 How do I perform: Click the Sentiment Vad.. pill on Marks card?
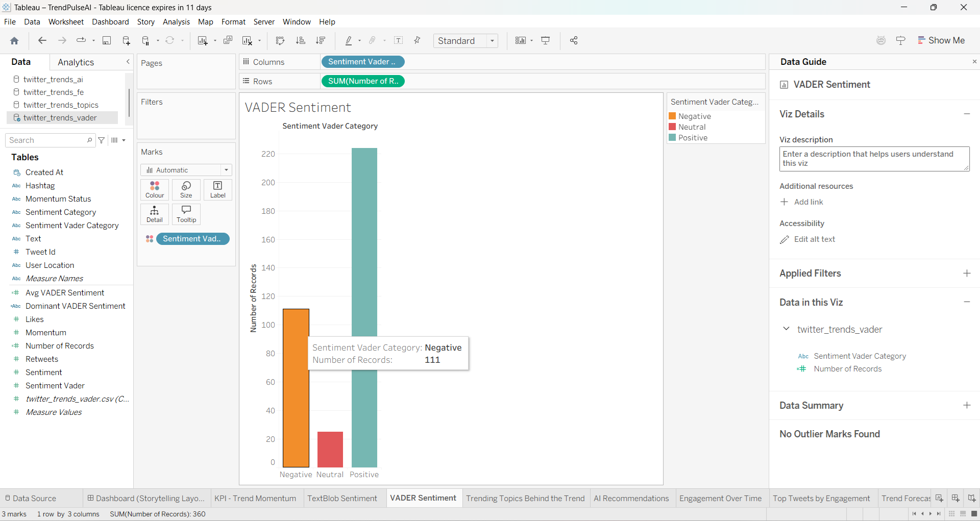[x=193, y=239]
